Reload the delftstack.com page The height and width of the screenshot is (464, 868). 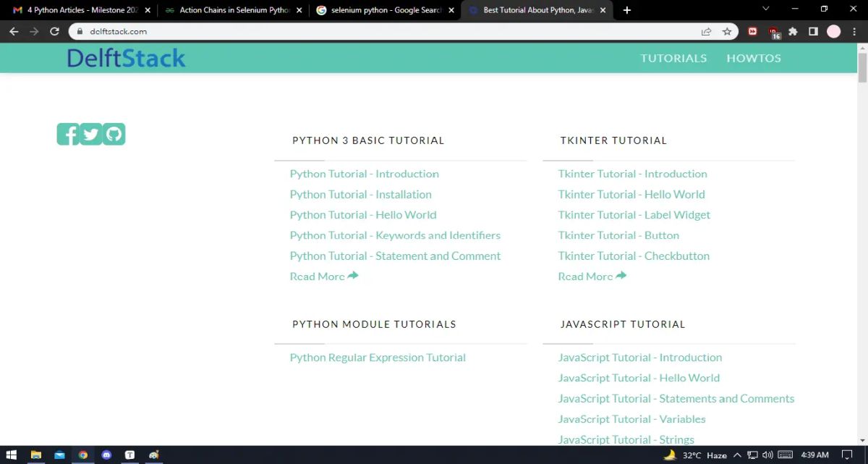[54, 32]
